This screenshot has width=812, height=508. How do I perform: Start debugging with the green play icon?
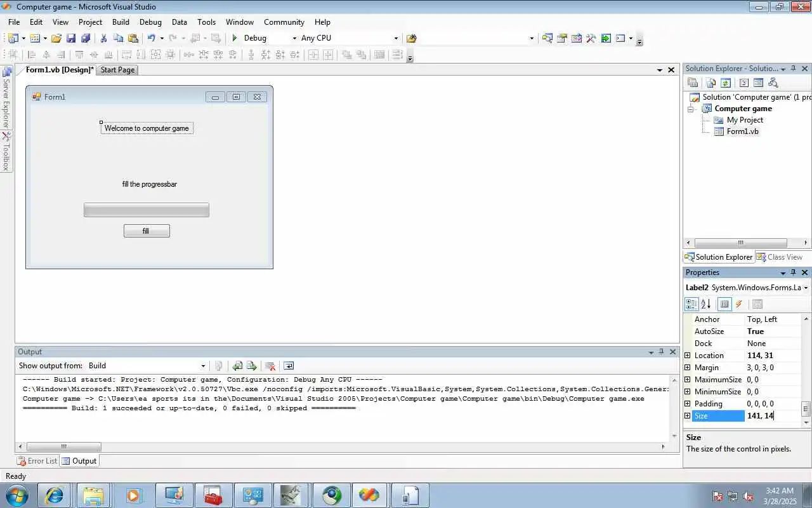click(235, 38)
